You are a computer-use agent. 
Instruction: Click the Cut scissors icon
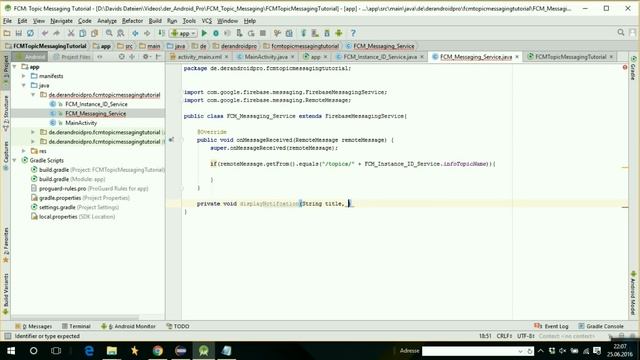click(x=71, y=33)
